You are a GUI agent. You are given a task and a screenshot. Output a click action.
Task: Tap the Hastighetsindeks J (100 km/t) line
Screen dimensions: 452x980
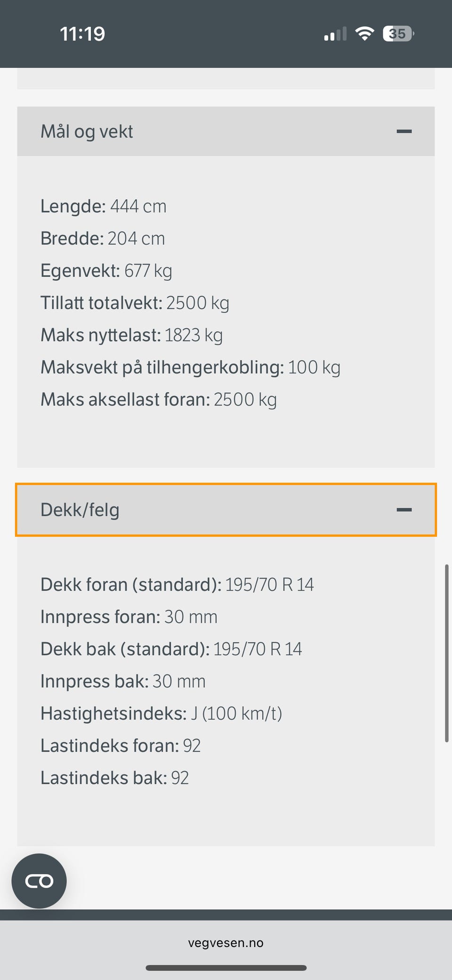pyautogui.click(x=161, y=713)
